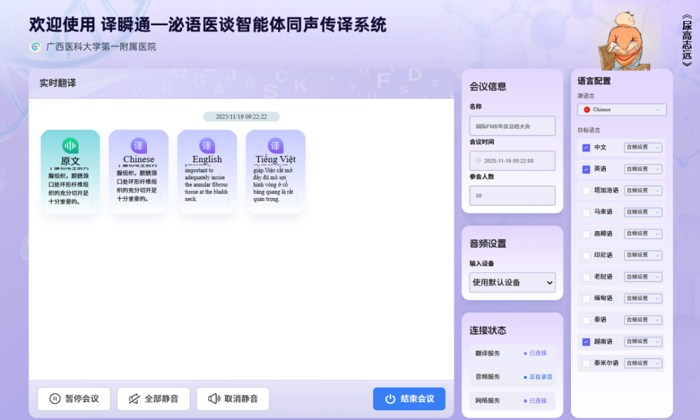Image resolution: width=700 pixels, height=420 pixels.
Task: Select the Tiếng Việt translation card text
Action: click(x=274, y=184)
